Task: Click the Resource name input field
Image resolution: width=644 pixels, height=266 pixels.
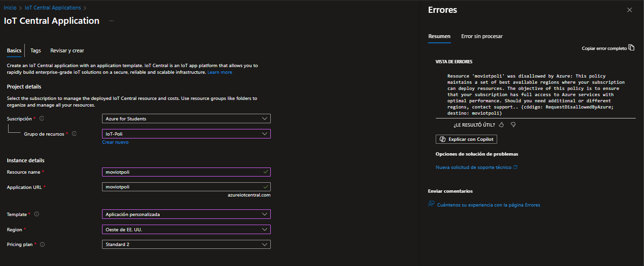Action: (186, 172)
